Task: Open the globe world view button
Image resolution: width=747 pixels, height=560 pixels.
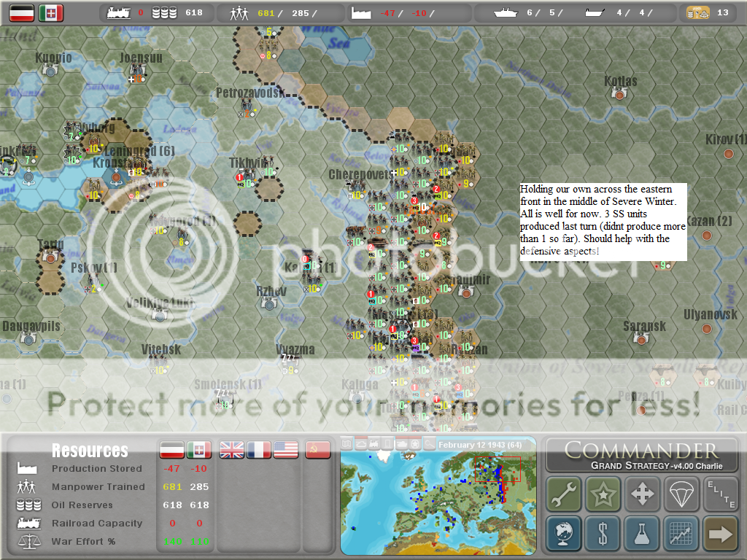Action: pyautogui.click(x=564, y=534)
